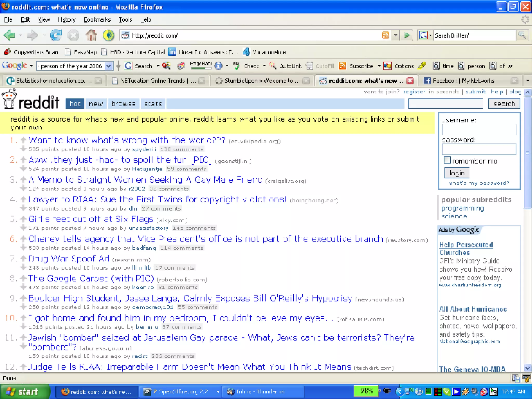Click the green Go arrow beside address bar

coord(407,35)
